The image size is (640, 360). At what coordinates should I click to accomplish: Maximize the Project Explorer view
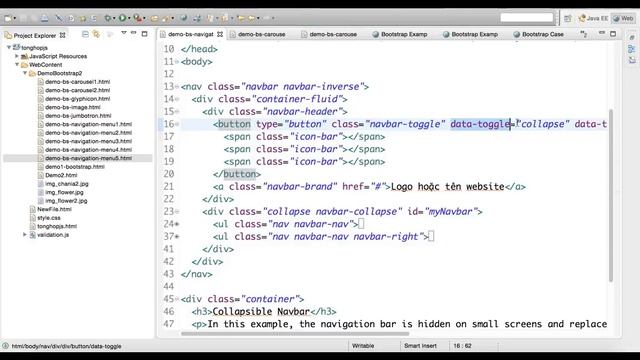[x=144, y=34]
